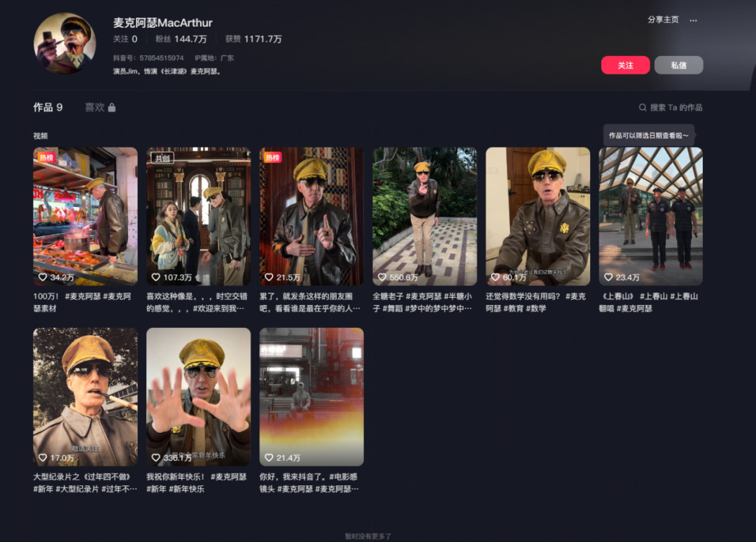Click heart icon showing 21.5万 likes
Screen dimensions: 756x542
pos(269,277)
